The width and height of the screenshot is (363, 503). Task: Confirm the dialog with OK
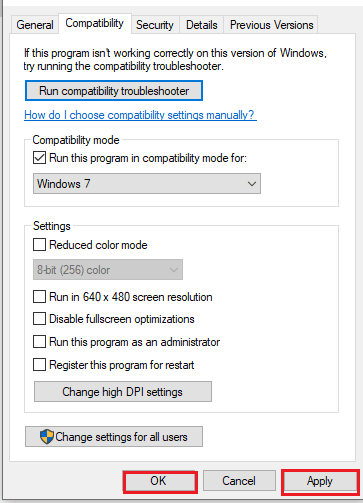coord(160,481)
